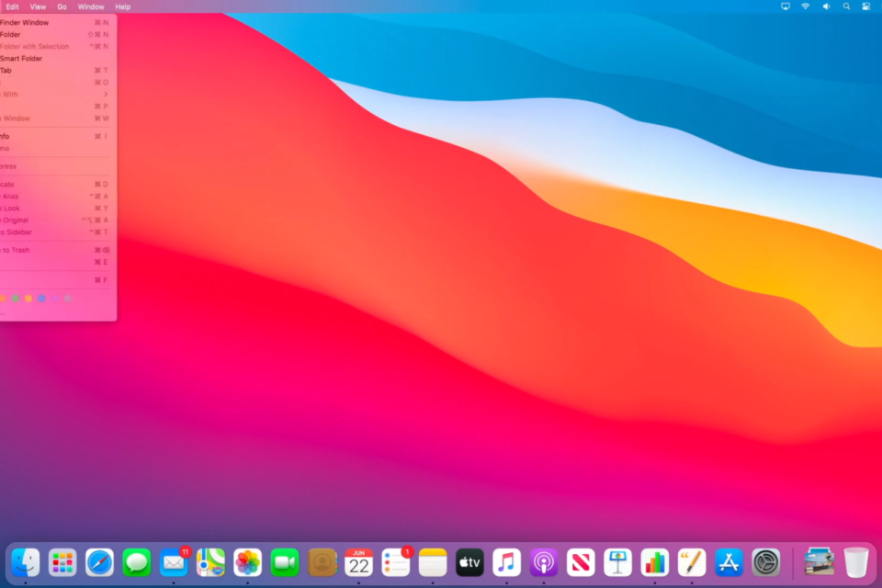The height and width of the screenshot is (588, 882).
Task: Open the Launchpad grid icon
Action: tap(62, 561)
